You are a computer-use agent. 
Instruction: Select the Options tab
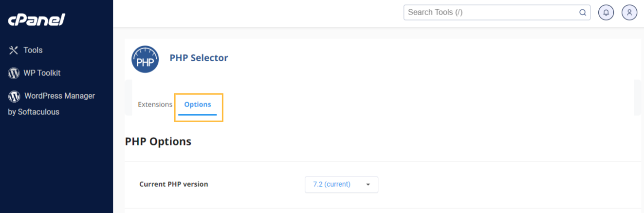[x=198, y=105]
